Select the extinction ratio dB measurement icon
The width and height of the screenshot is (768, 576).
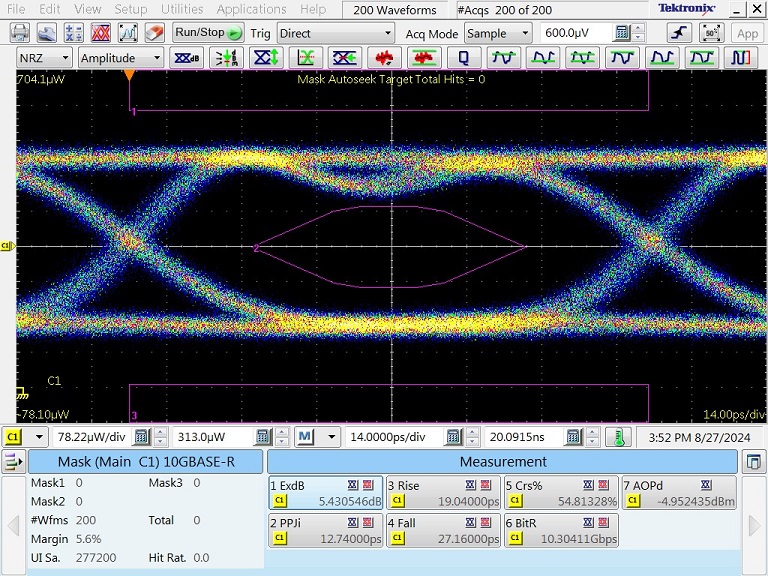(x=184, y=58)
